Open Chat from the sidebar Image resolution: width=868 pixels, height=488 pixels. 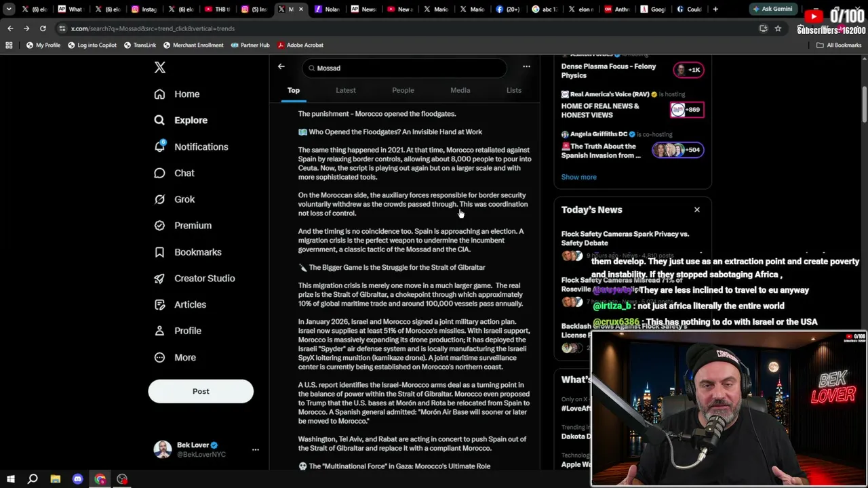click(174, 173)
